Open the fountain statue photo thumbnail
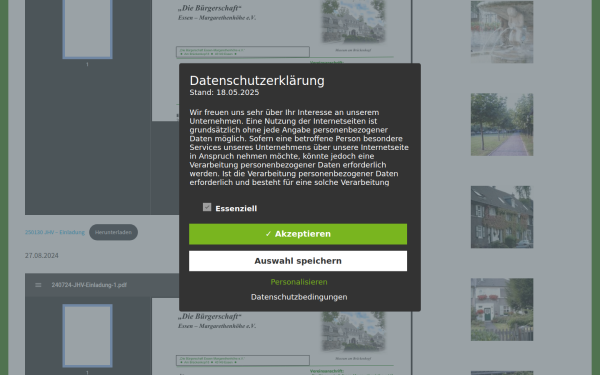Screen dimensions: 600x375 [502, 32]
